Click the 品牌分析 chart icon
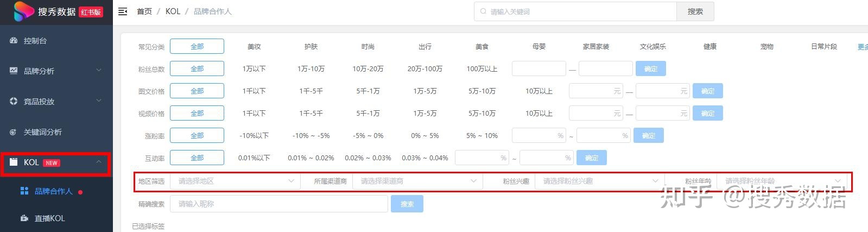Image resolution: width=868 pixels, height=232 pixels. (14, 71)
